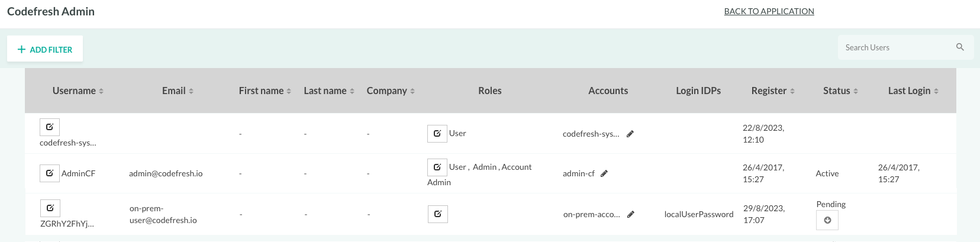980x242 pixels.
Task: Click pencil icon beside on-prem-acco account
Action: (631, 215)
